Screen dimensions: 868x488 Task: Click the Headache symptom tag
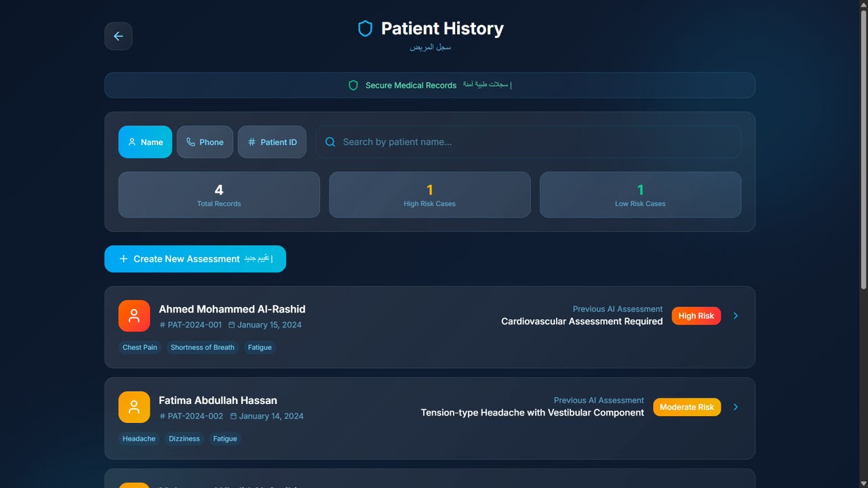coord(139,439)
